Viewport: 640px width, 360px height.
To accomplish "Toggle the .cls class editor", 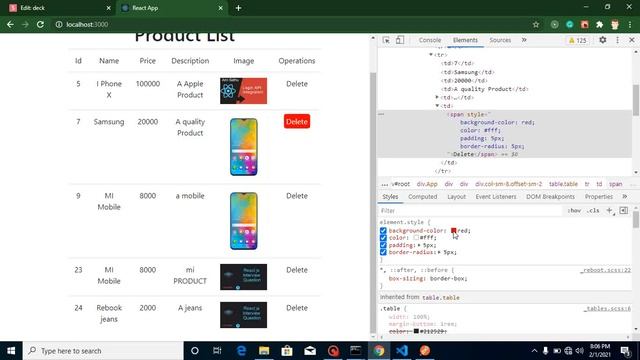I will [593, 211].
